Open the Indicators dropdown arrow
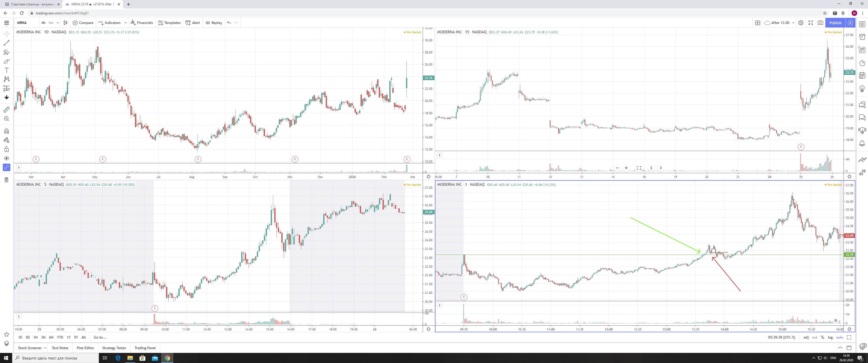868x363 pixels. [126, 22]
